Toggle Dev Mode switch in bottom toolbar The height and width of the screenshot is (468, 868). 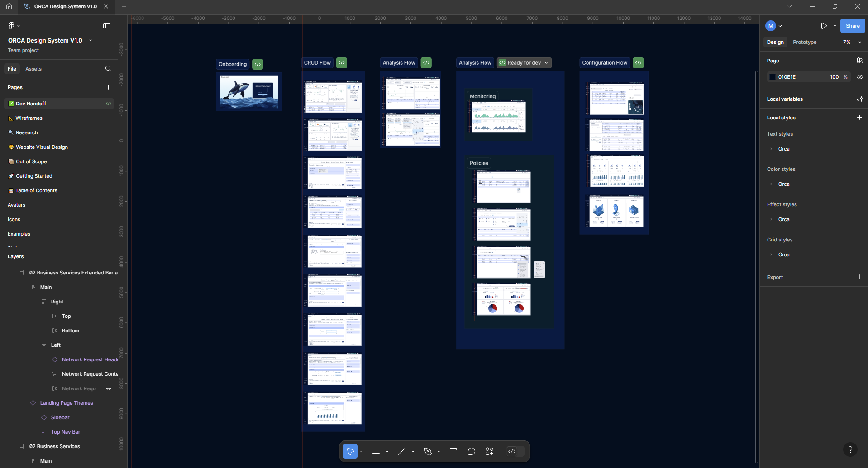pos(515,451)
